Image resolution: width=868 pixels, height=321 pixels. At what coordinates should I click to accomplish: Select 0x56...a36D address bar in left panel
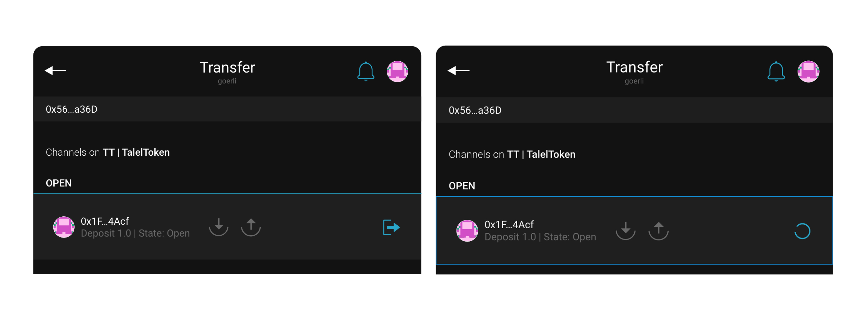(227, 109)
